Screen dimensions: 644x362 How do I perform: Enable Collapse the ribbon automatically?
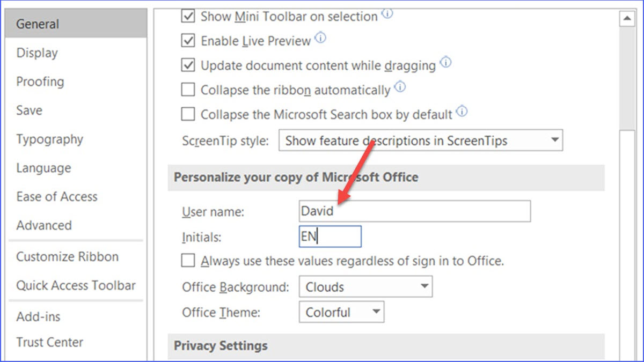[187, 90]
